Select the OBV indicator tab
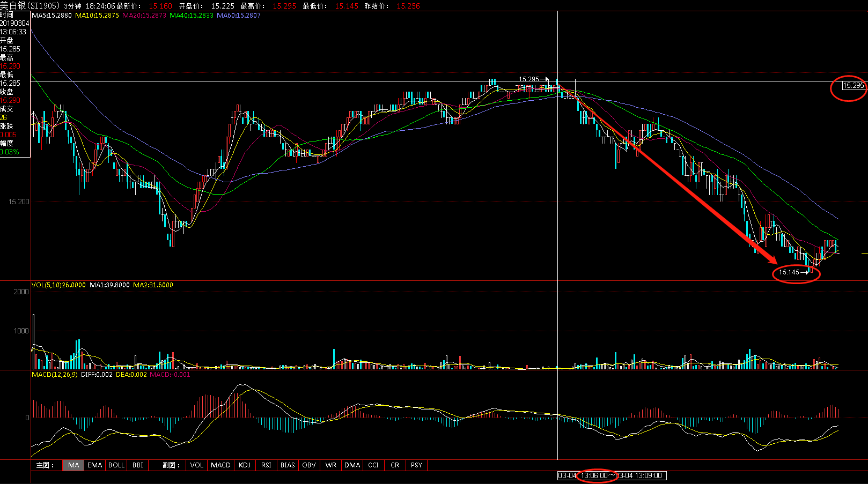Viewport: 868px width, 484px height. (x=309, y=465)
